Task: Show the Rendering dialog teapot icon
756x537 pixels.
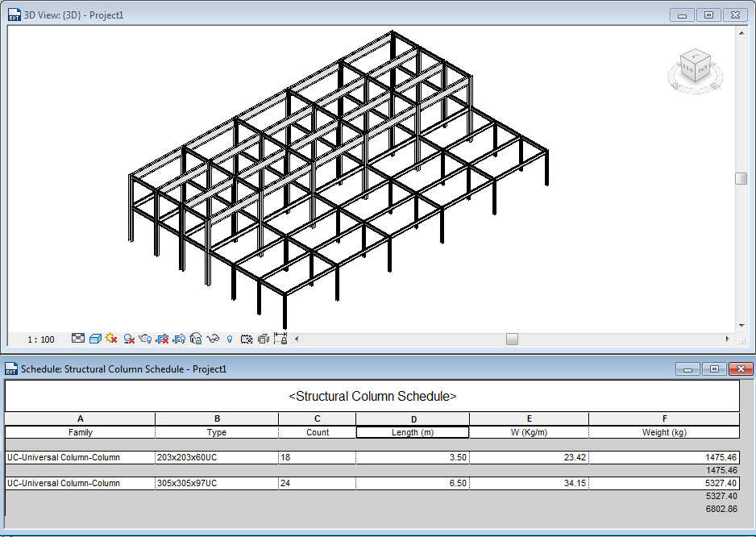Action: point(145,339)
